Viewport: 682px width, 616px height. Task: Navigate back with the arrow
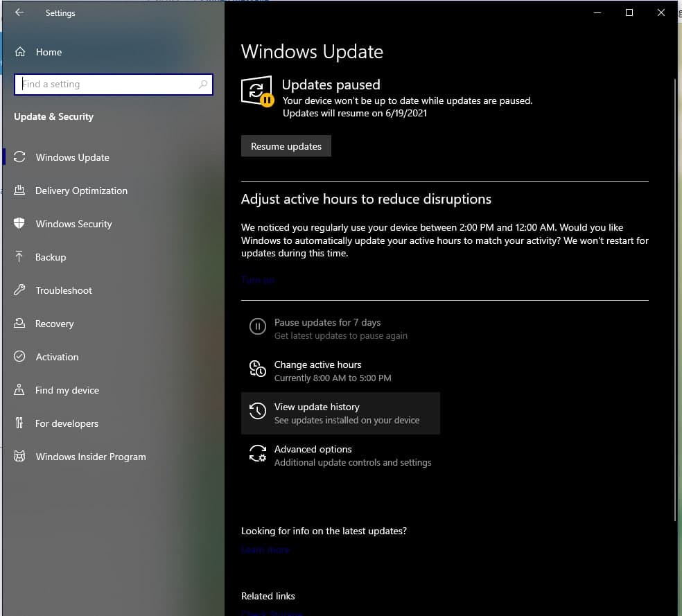pyautogui.click(x=18, y=12)
